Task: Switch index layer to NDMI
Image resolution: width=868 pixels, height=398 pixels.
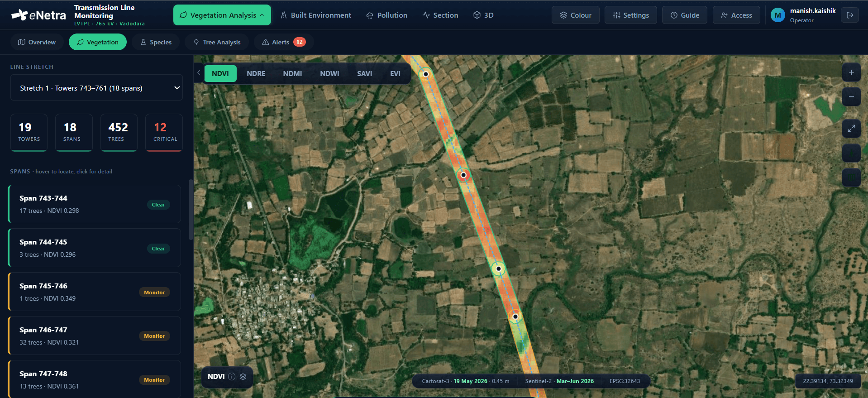Action: coord(292,73)
